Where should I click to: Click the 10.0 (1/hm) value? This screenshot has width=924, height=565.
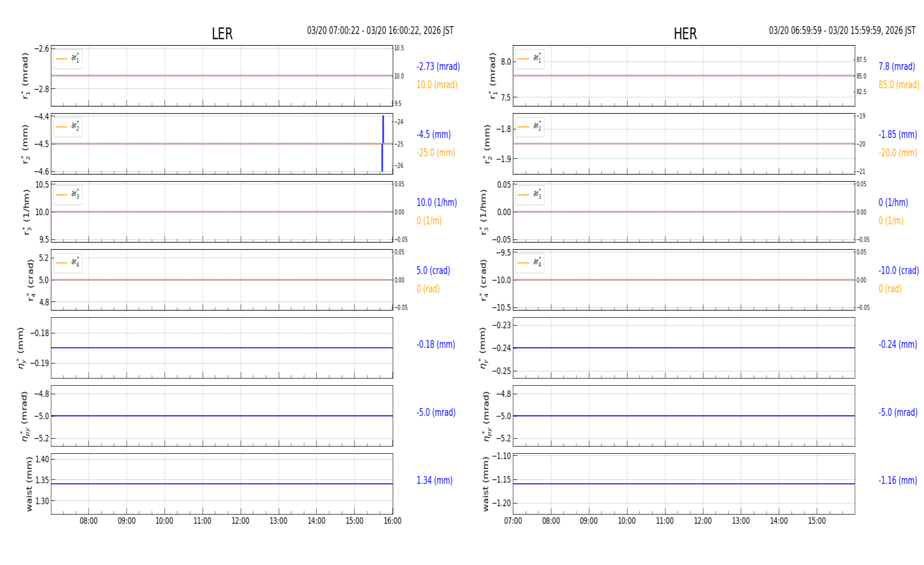click(436, 203)
